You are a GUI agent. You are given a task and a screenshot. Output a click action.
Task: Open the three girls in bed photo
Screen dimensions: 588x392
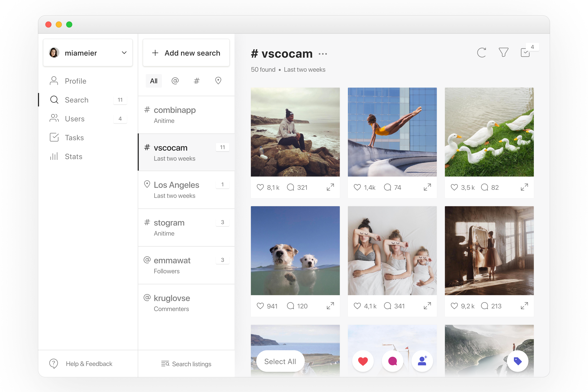(x=392, y=251)
